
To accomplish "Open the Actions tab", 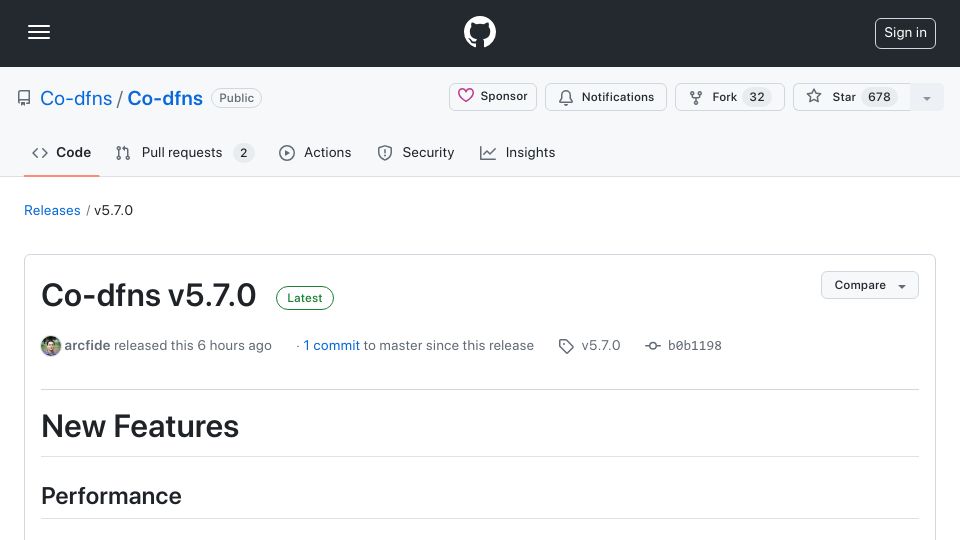I will pyautogui.click(x=315, y=152).
